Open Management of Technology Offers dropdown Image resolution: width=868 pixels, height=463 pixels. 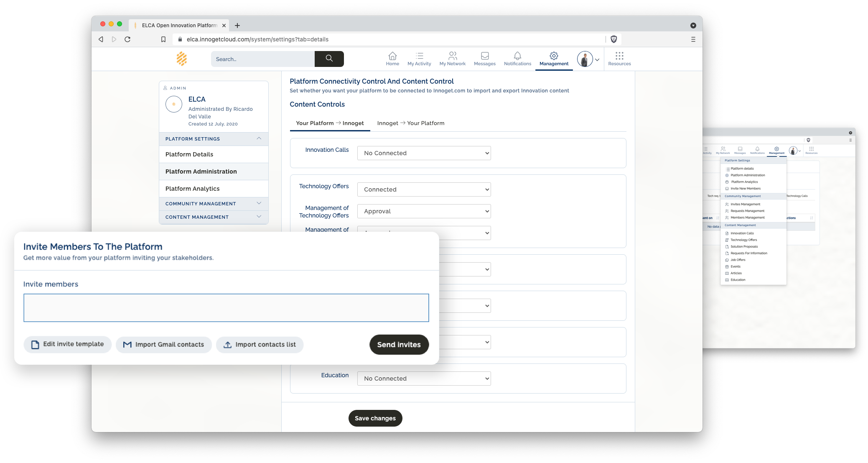coord(424,211)
